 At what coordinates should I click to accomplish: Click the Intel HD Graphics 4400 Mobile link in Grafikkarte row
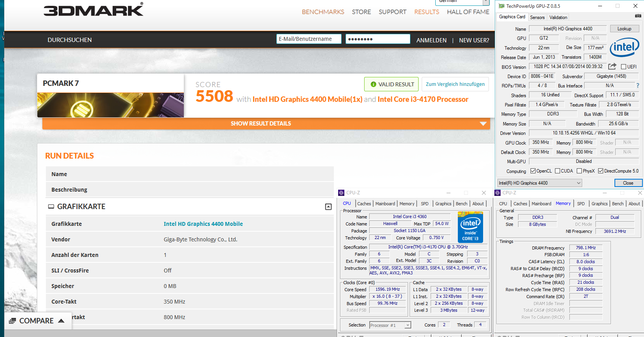203,224
